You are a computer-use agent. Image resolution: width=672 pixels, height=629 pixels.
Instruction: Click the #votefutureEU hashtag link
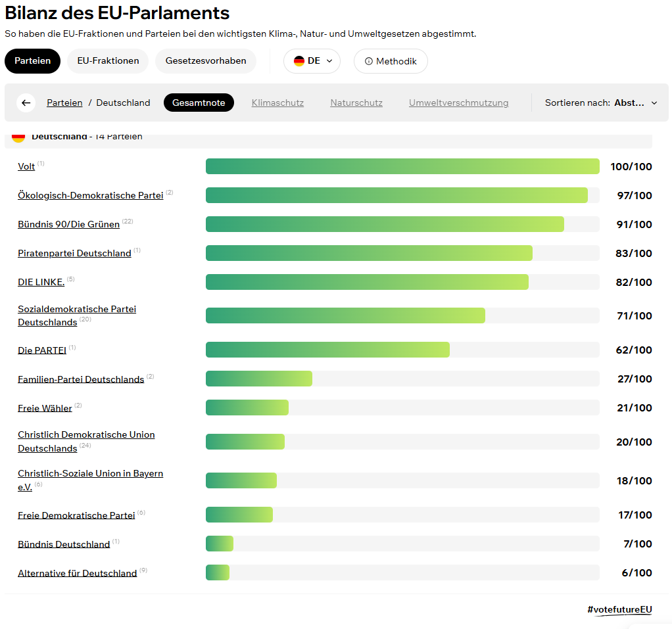click(619, 609)
